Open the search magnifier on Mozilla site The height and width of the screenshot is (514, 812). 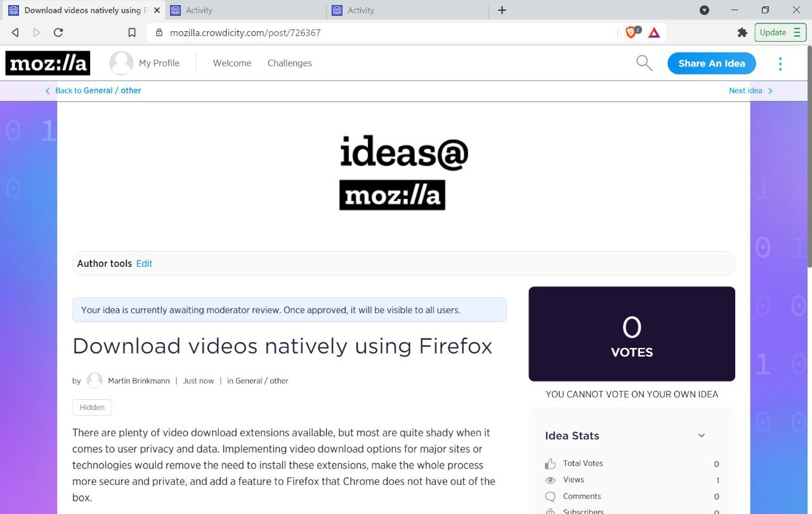645,63
